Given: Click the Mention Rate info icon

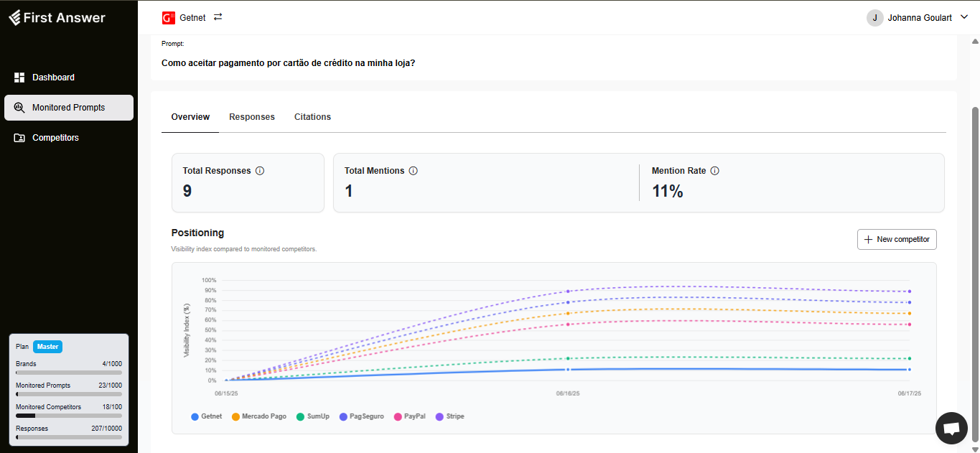Looking at the screenshot, I should [x=715, y=171].
